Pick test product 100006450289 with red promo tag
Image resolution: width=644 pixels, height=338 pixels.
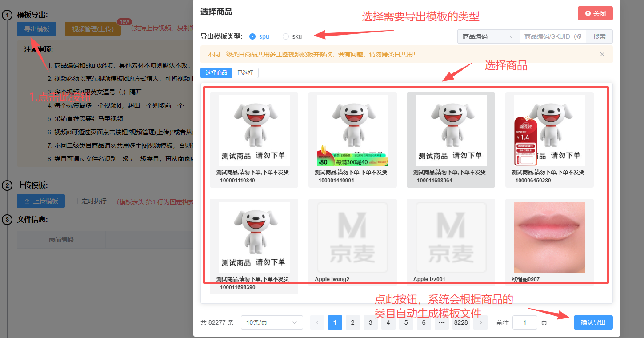pos(549,131)
